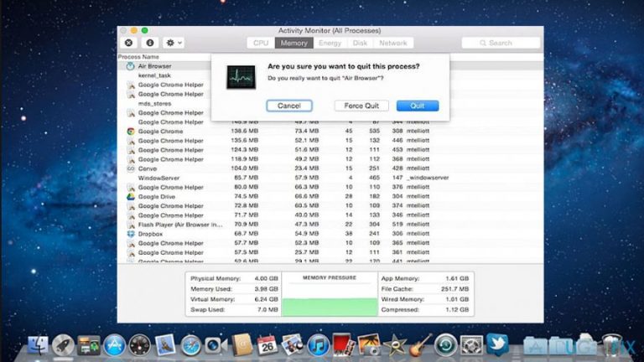
Task: Click icon of Chrome Helper at 118.9 MB
Action: (x=130, y=159)
